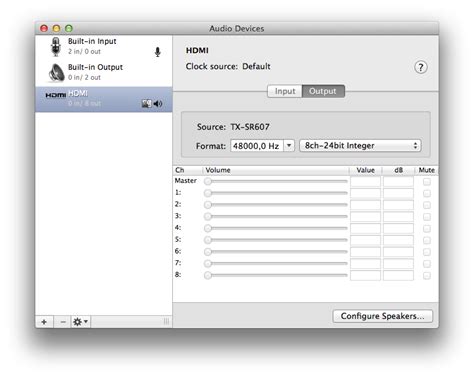
Task: Toggle Mute checkbox for channel 8
Action: [427, 276]
